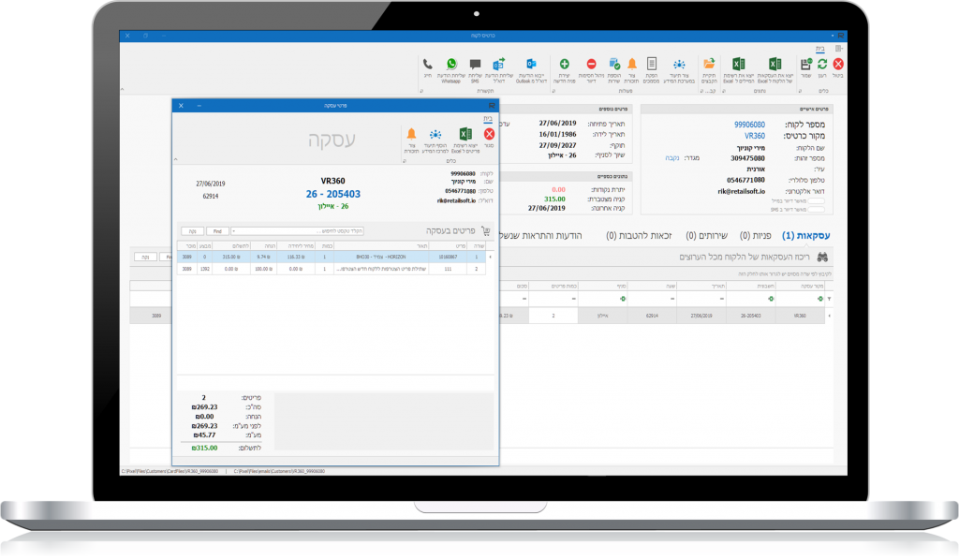Toggle the email mailing approval switch
Image resolution: width=959 pixels, height=560 pixels.
click(x=817, y=200)
